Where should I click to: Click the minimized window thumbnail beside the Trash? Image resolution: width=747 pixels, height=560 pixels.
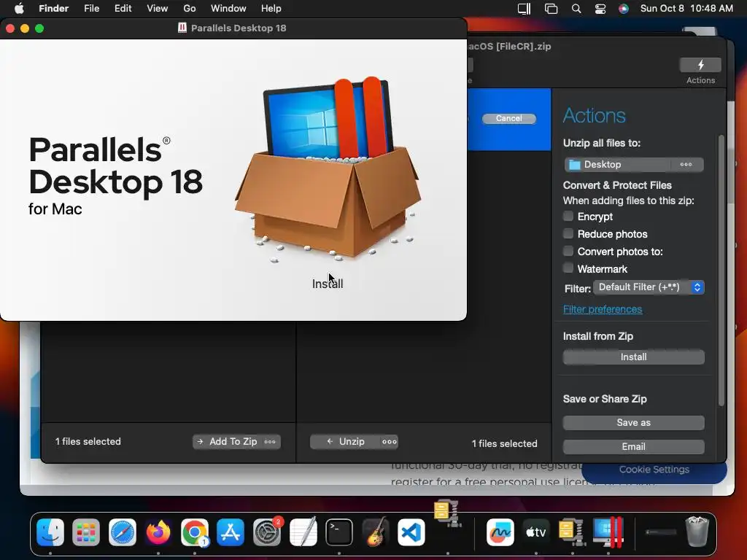pos(660,532)
